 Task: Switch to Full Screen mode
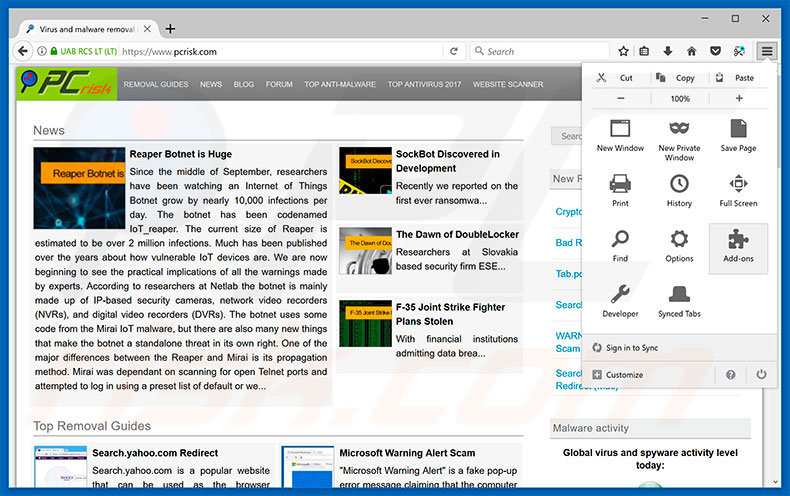click(x=738, y=191)
